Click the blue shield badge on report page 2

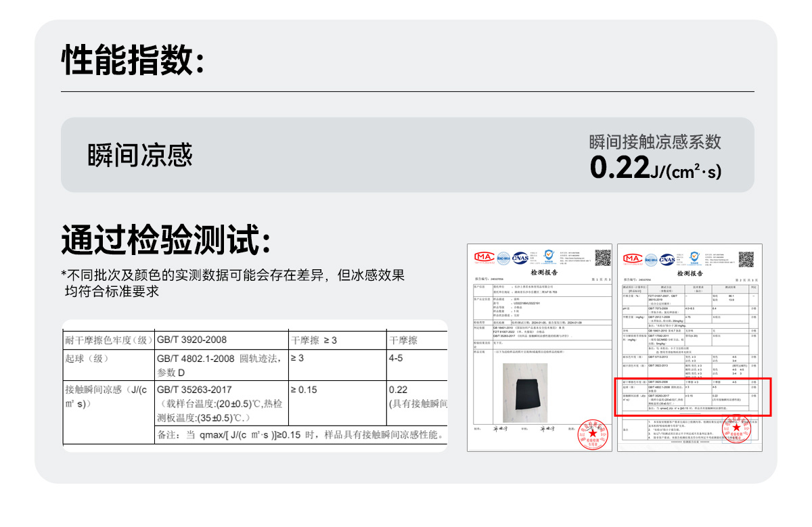[x=694, y=258]
